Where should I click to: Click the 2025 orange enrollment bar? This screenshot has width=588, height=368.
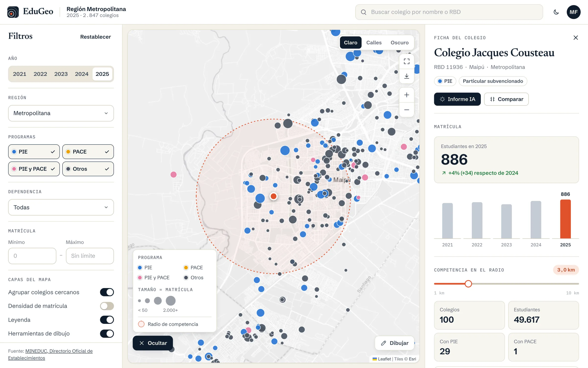[x=565, y=219]
